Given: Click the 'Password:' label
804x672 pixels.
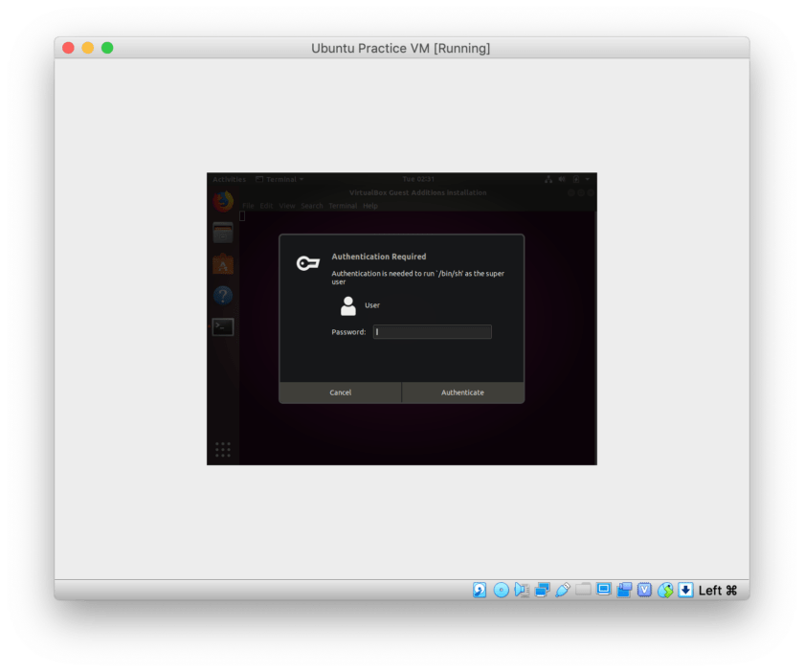Looking at the screenshot, I should pyautogui.click(x=348, y=332).
